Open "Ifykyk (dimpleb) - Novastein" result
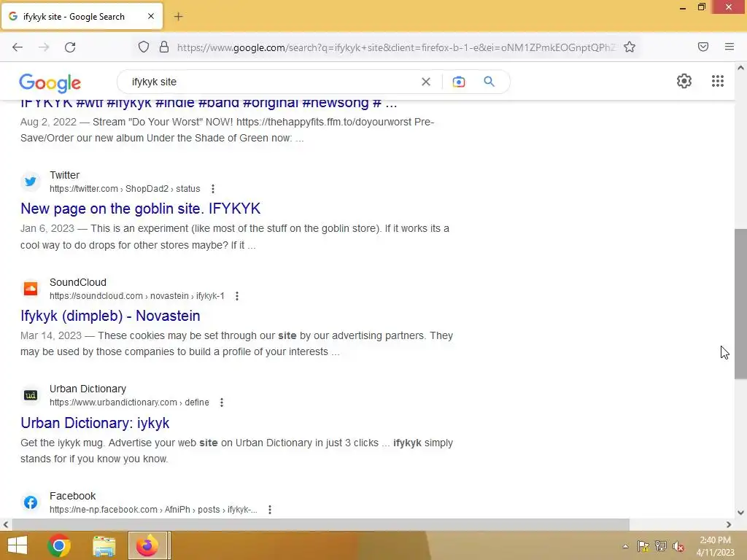The height and width of the screenshot is (560, 747). [110, 316]
